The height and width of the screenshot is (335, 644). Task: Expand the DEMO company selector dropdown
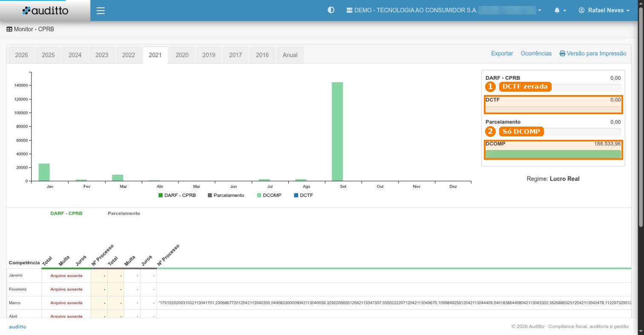[x=444, y=11]
